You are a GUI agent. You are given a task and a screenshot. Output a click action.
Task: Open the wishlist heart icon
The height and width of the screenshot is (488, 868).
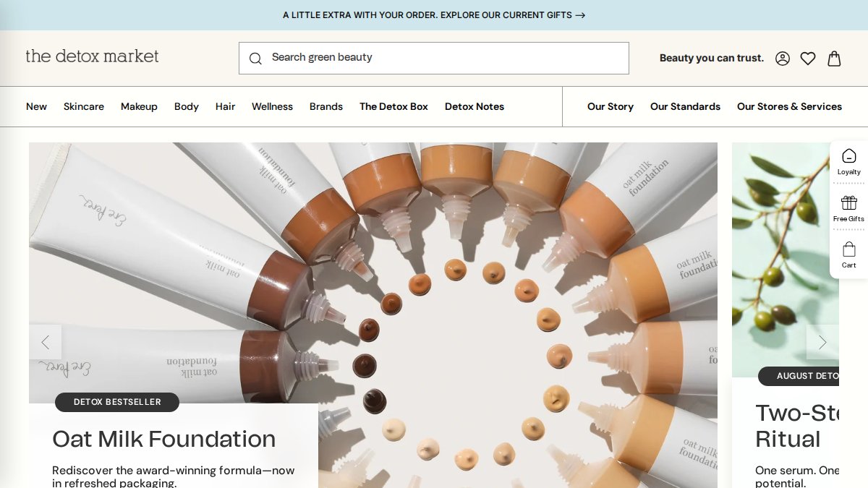(x=808, y=59)
